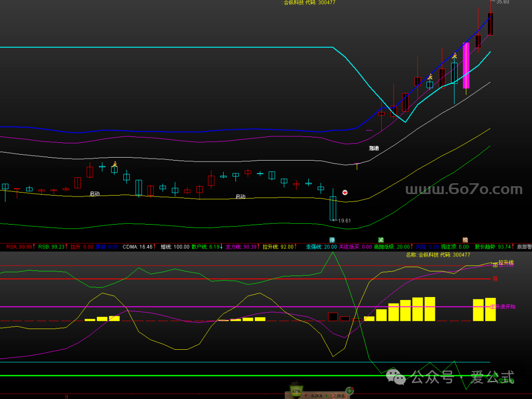Click the 主力线 90.39 indicator readout
532x399 pixels.
click(241, 247)
